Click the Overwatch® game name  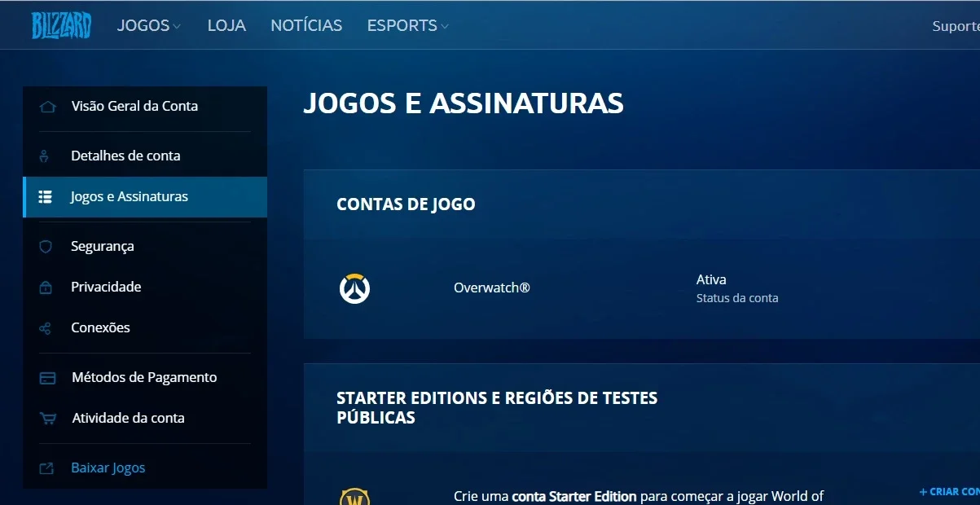(492, 288)
